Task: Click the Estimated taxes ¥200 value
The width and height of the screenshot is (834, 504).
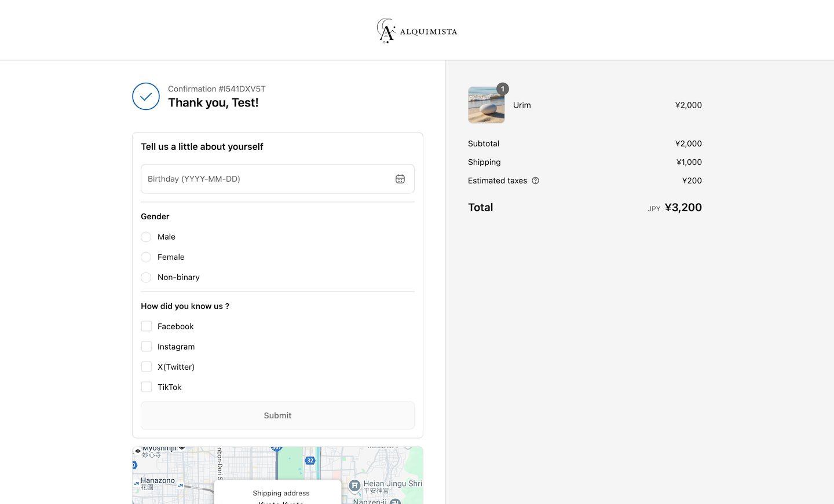Action: (692, 181)
